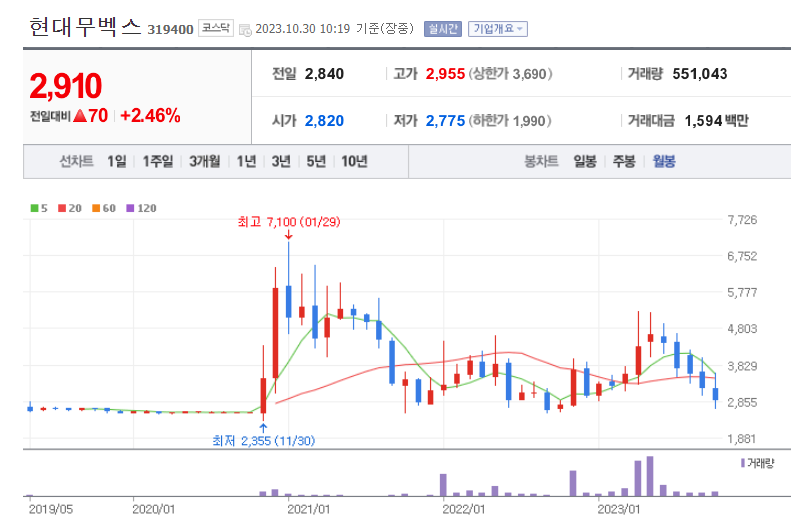
Task: Select the 1주일 line chart tab
Action: tap(158, 161)
